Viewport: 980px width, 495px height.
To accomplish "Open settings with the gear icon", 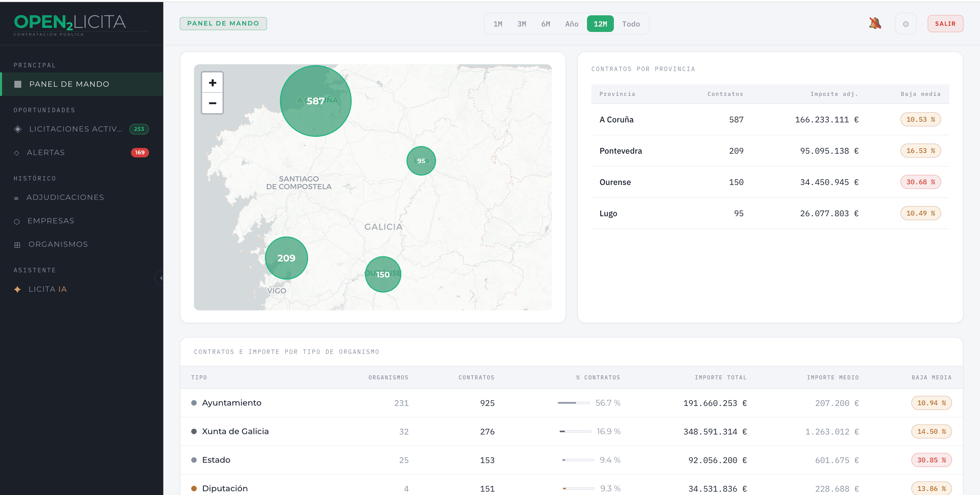I will (x=905, y=24).
